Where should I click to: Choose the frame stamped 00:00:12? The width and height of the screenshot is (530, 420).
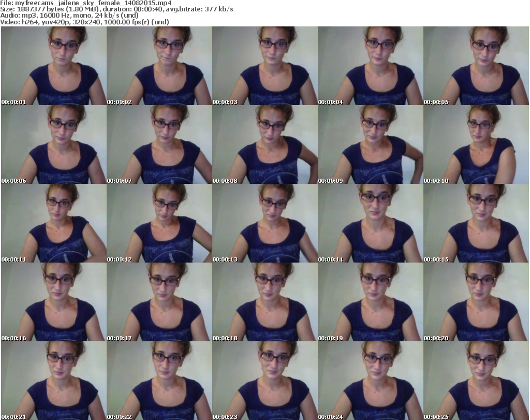[159, 223]
